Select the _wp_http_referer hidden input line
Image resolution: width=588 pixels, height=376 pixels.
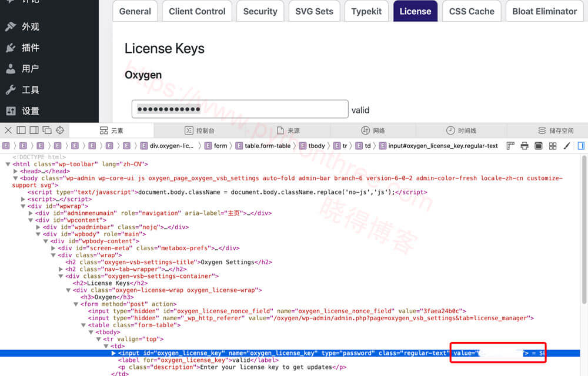(311, 318)
